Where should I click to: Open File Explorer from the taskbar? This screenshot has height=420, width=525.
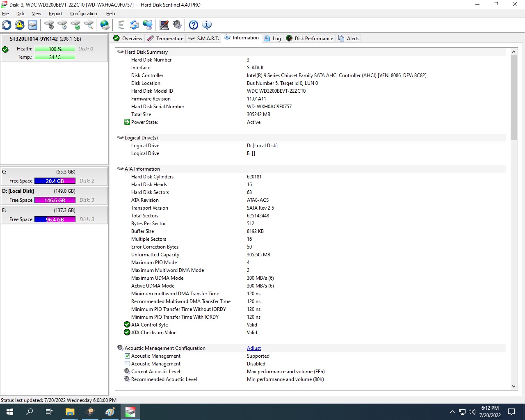pos(70,412)
